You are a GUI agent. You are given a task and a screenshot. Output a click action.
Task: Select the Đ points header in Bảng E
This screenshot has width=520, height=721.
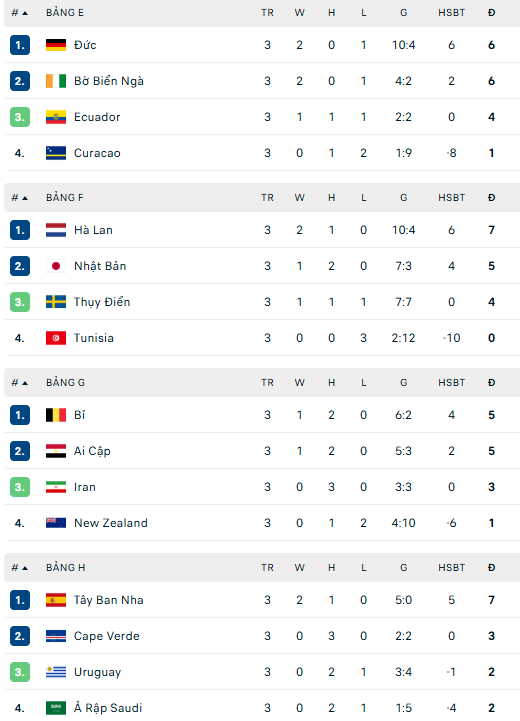coord(491,13)
